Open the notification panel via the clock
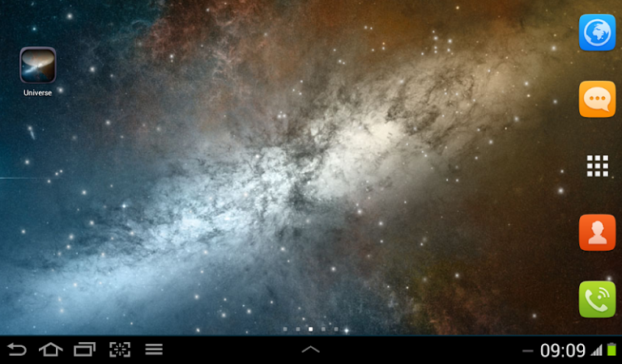 point(562,350)
